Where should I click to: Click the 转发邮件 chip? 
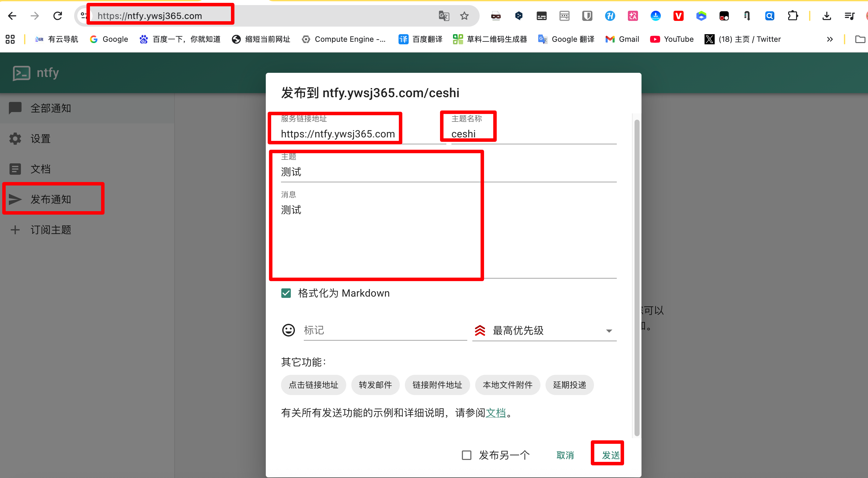(375, 385)
